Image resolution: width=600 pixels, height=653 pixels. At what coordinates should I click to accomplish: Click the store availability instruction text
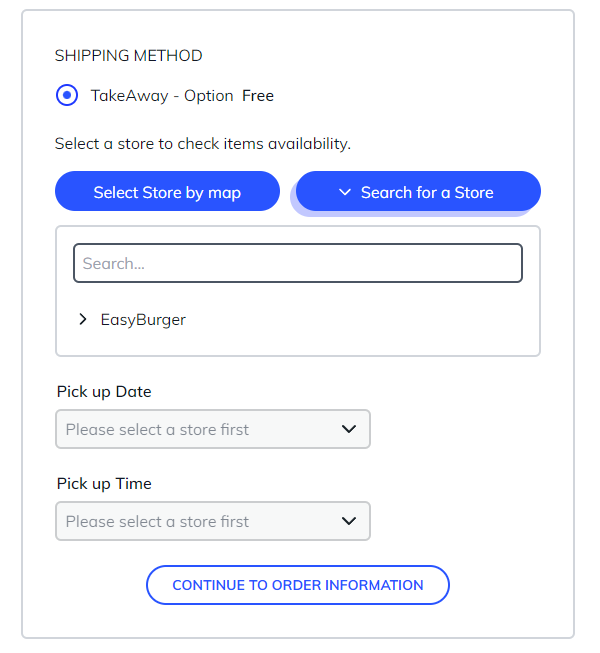point(203,144)
